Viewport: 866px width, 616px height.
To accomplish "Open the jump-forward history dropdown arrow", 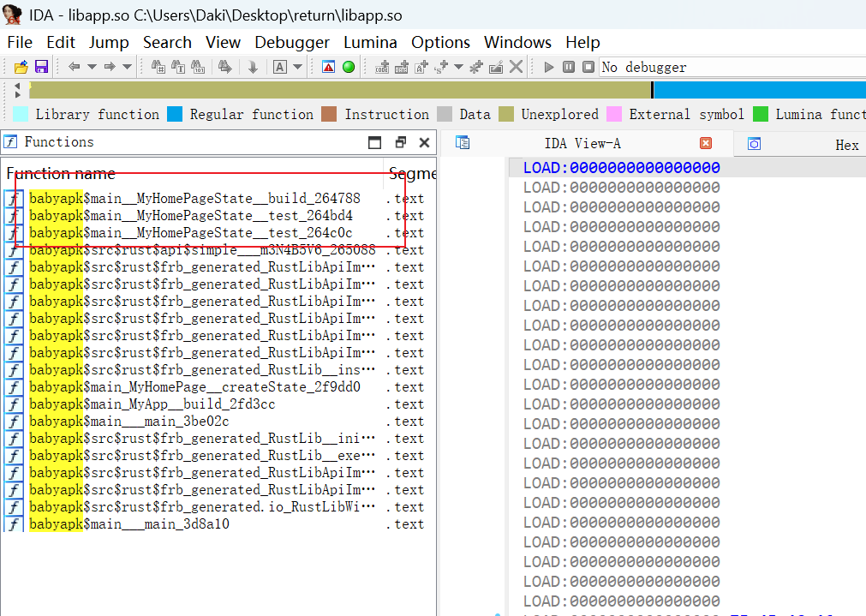I will [x=127, y=68].
